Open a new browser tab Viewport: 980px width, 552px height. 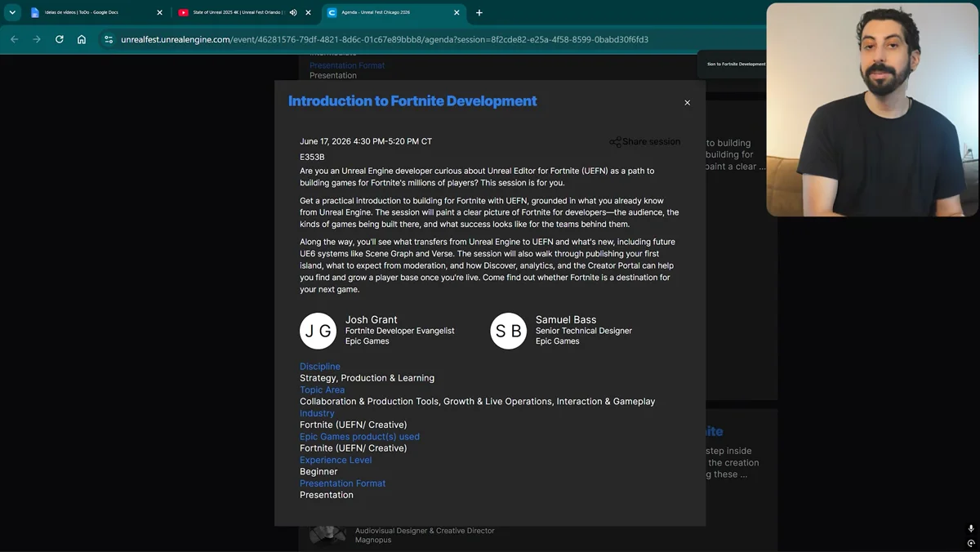click(479, 12)
